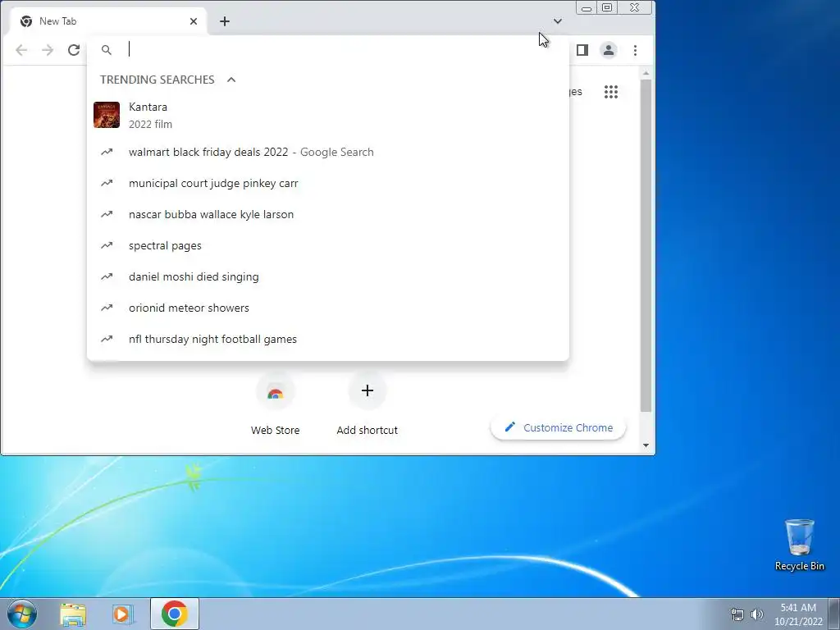Image resolution: width=840 pixels, height=630 pixels.
Task: Launch Windows Media Player from taskbar
Action: [123, 614]
